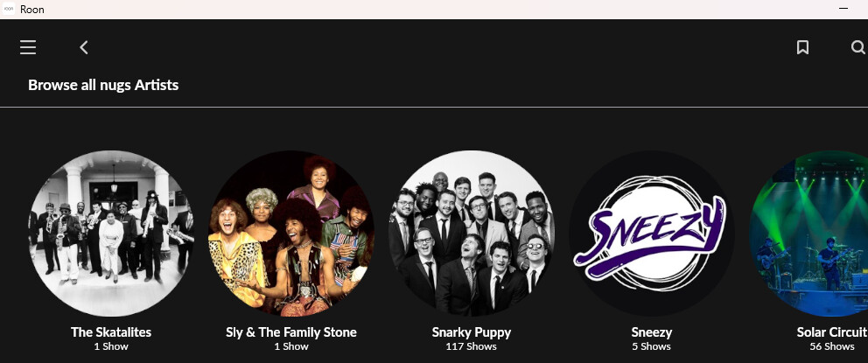Click the 56 Shows label
Screen dimensions: 868x363
832,346
